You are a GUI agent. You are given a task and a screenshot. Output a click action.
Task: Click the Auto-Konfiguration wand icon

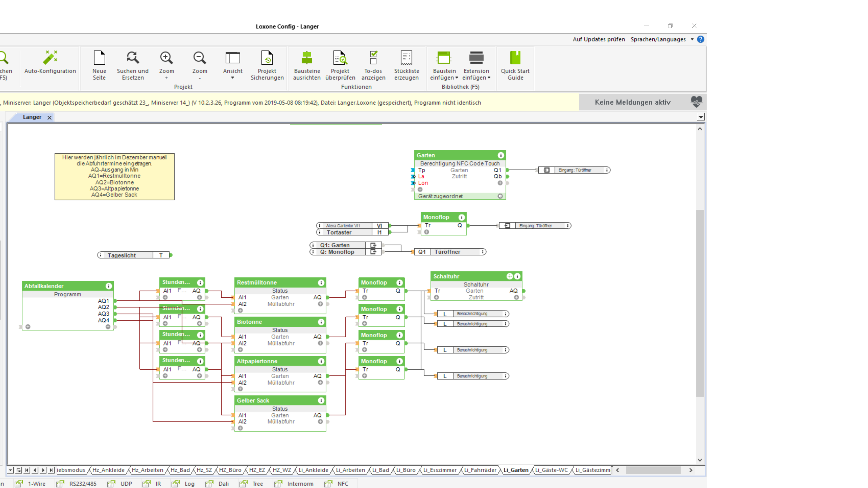(50, 58)
